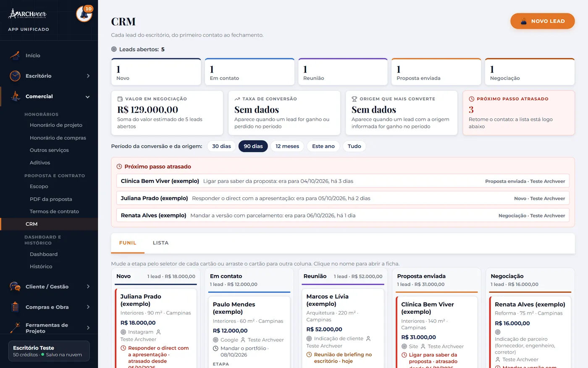Open the Histórico sidebar item
The image size is (588, 368).
tap(41, 267)
